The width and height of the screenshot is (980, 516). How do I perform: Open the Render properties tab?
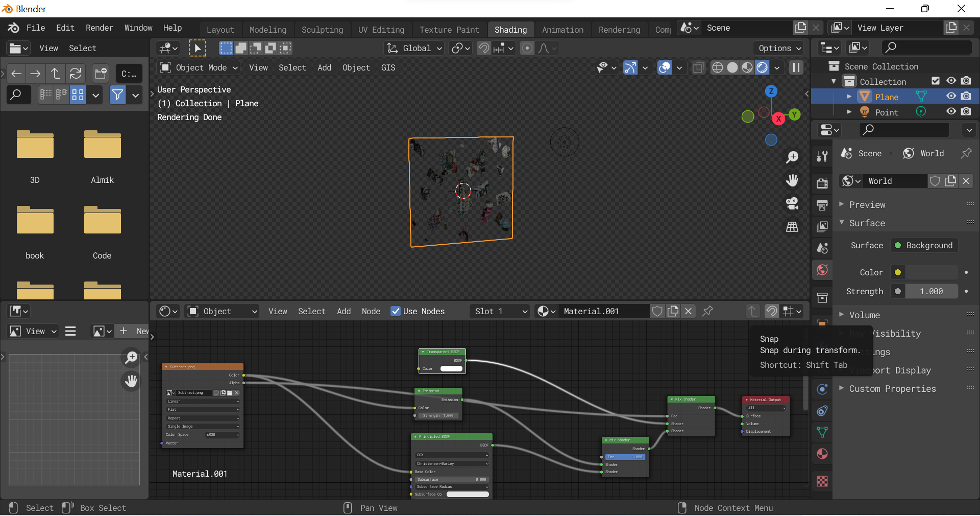pyautogui.click(x=822, y=183)
